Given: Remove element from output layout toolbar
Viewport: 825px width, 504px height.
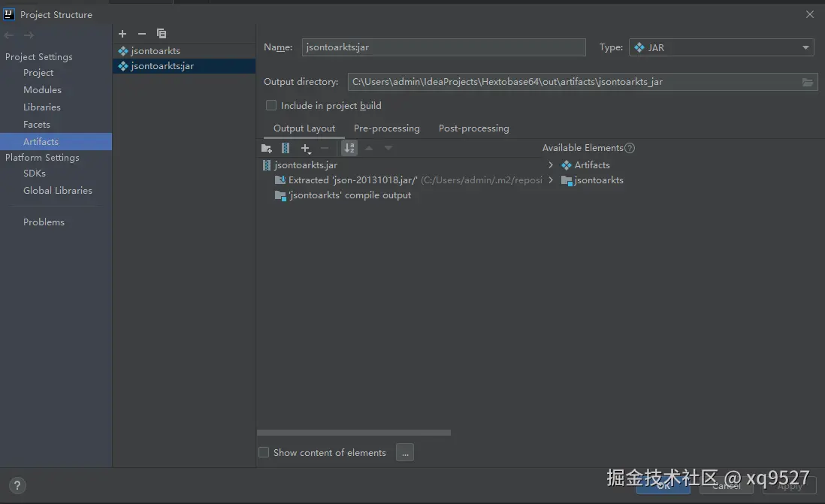Looking at the screenshot, I should pos(325,149).
